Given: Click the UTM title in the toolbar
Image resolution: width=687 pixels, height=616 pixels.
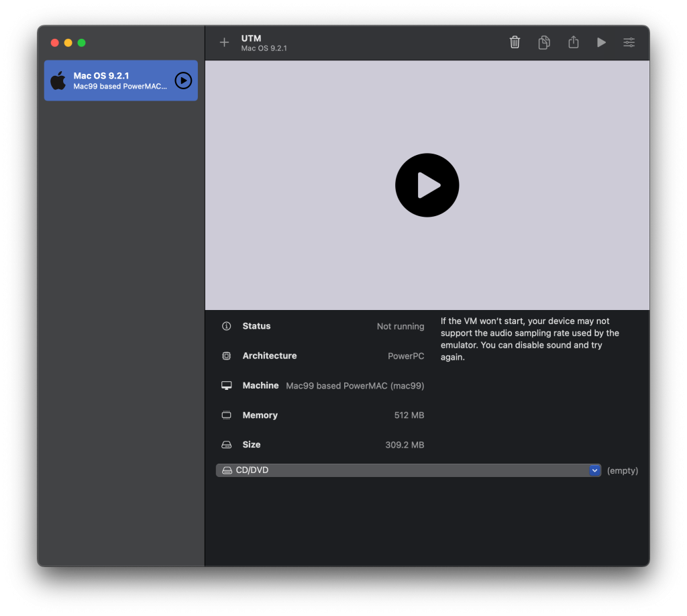Looking at the screenshot, I should [x=251, y=38].
